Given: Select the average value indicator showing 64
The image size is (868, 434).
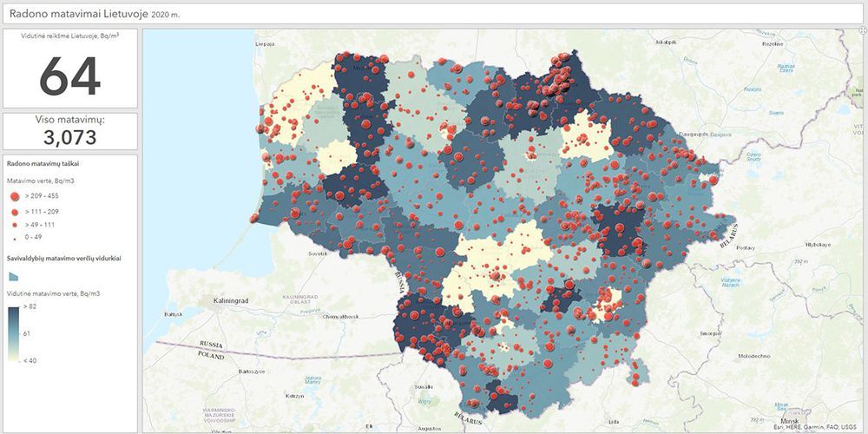Looking at the screenshot, I should coord(69,76).
